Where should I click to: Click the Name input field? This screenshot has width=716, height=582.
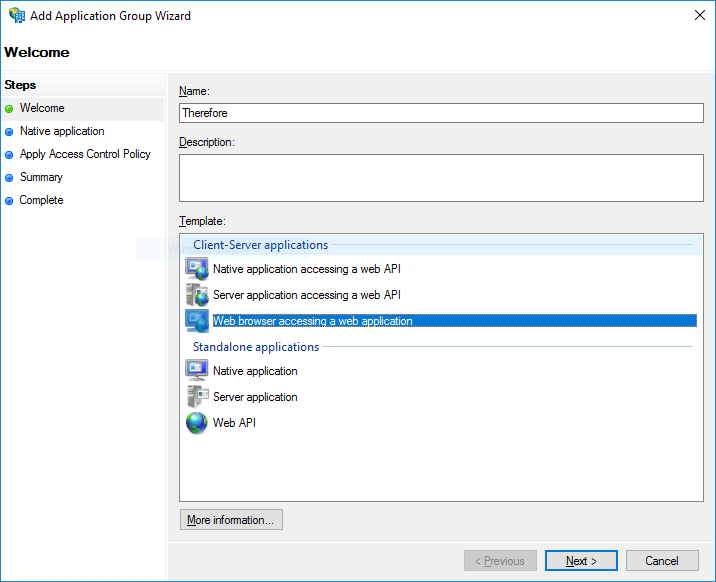coord(441,113)
